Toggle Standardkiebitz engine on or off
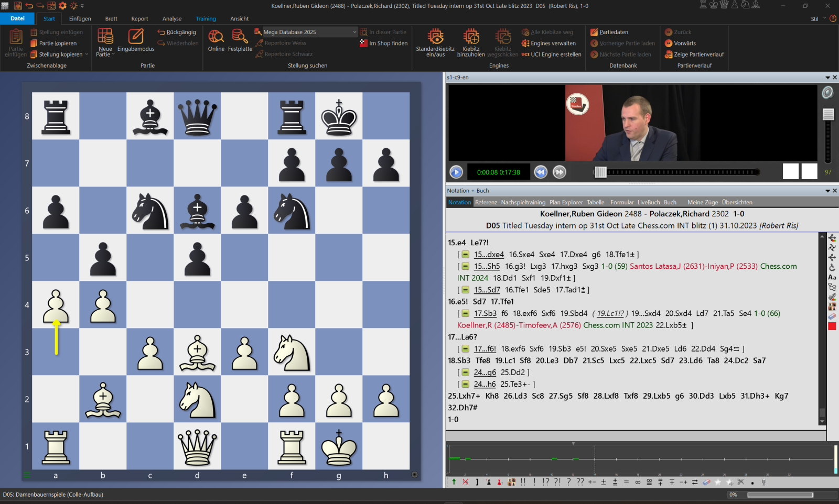 click(435, 37)
